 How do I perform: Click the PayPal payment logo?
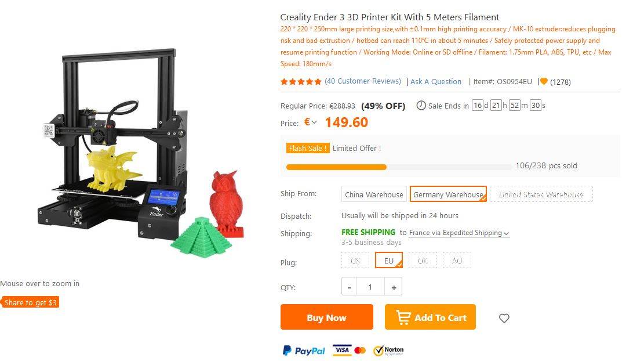click(304, 351)
